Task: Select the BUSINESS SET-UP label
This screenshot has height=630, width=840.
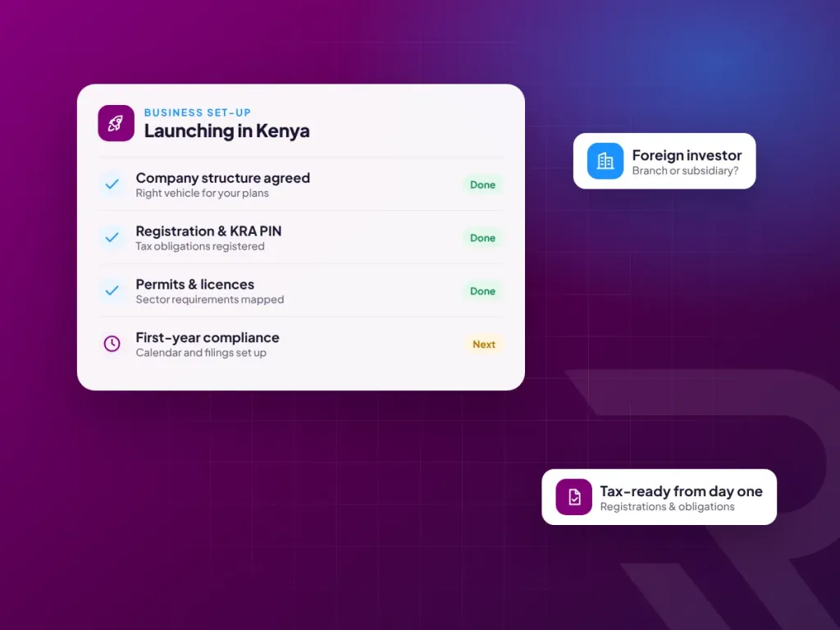Action: (x=197, y=112)
